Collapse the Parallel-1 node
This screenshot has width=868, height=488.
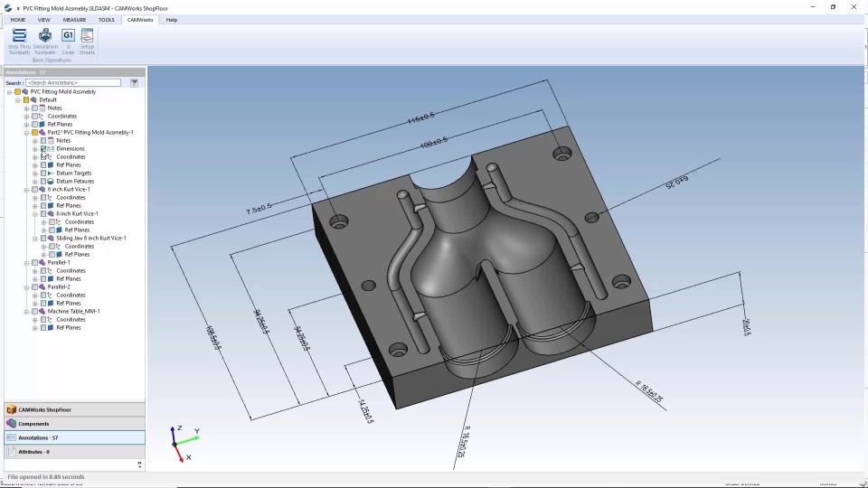(26, 263)
